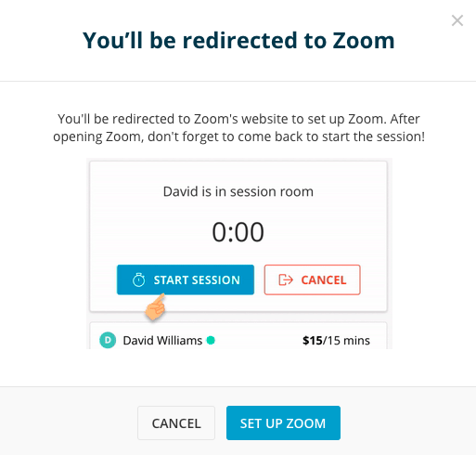Click the exit arrow icon beside red Cancel
The width and height of the screenshot is (476, 455).
tap(286, 279)
